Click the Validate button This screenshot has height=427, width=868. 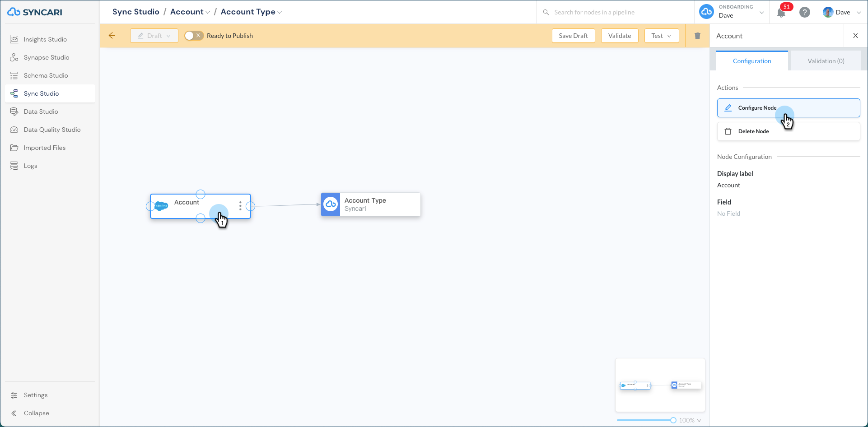(620, 36)
